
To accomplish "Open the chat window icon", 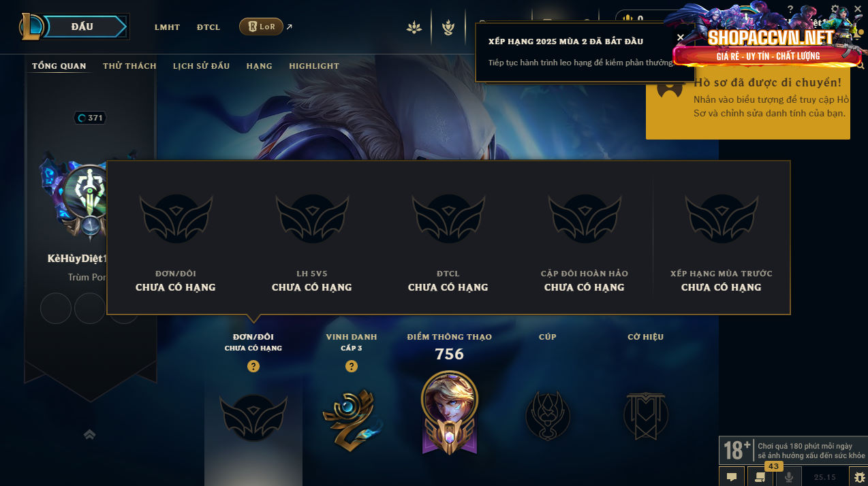I will (x=731, y=477).
